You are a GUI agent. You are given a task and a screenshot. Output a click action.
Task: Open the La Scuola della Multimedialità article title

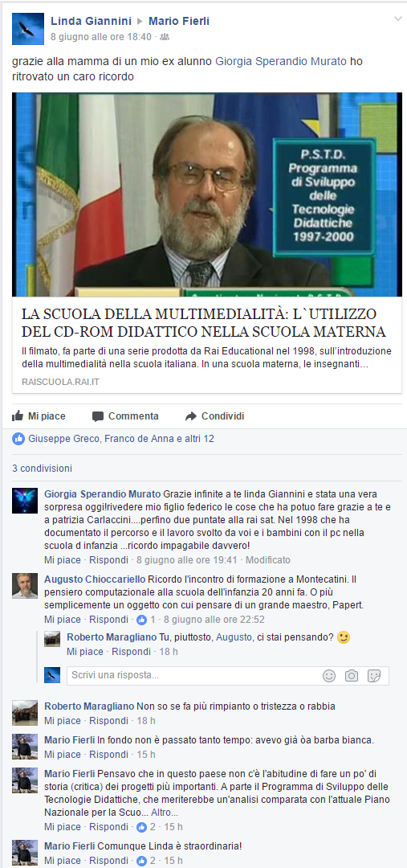(204, 323)
